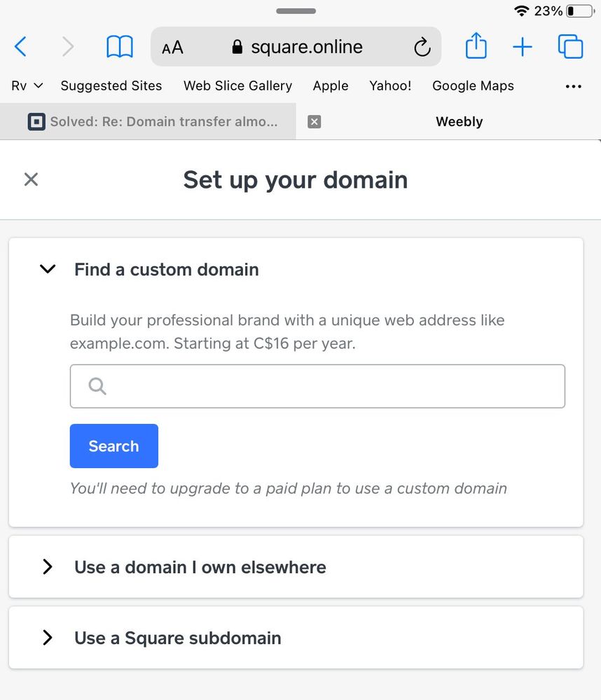Click the domain search input field
The height and width of the screenshot is (700, 601).
pyautogui.click(x=329, y=386)
